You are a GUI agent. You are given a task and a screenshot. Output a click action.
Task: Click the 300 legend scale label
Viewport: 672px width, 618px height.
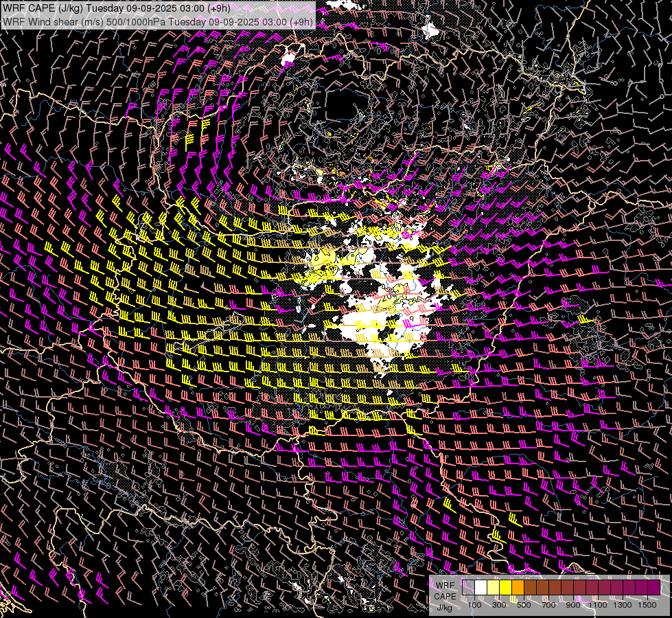pyautogui.click(x=499, y=605)
